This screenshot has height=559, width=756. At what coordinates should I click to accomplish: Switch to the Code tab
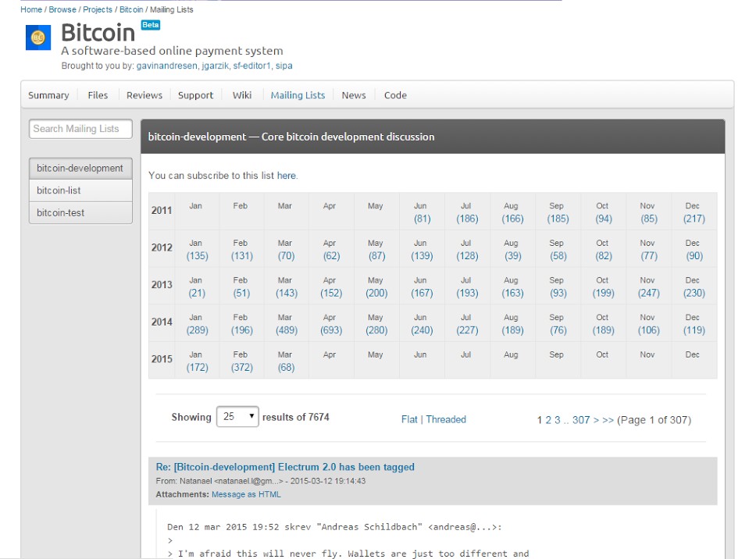point(395,95)
